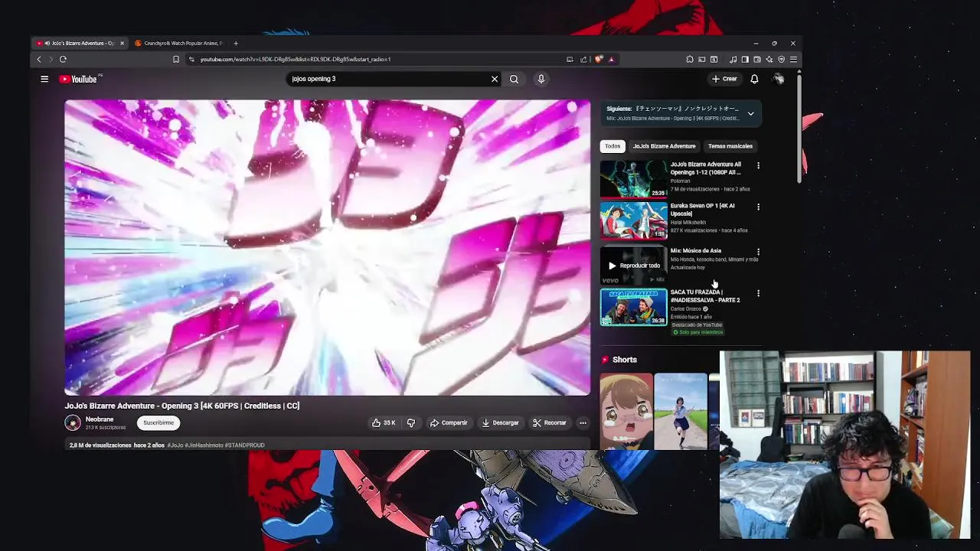Image resolution: width=980 pixels, height=551 pixels.
Task: Open the Neobrane channel name link
Action: pos(100,419)
